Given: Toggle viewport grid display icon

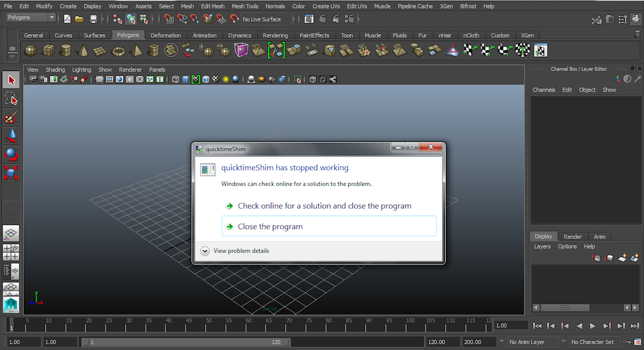Looking at the screenshot, I should 100,79.
